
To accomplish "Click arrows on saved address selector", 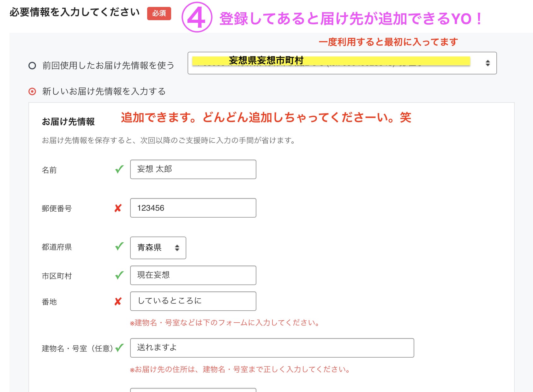I will tap(488, 63).
